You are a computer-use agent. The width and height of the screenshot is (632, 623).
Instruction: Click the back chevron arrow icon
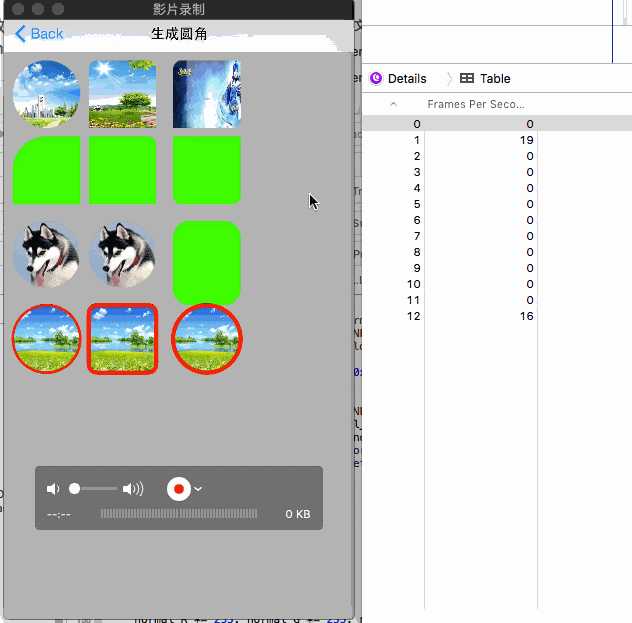(x=20, y=34)
